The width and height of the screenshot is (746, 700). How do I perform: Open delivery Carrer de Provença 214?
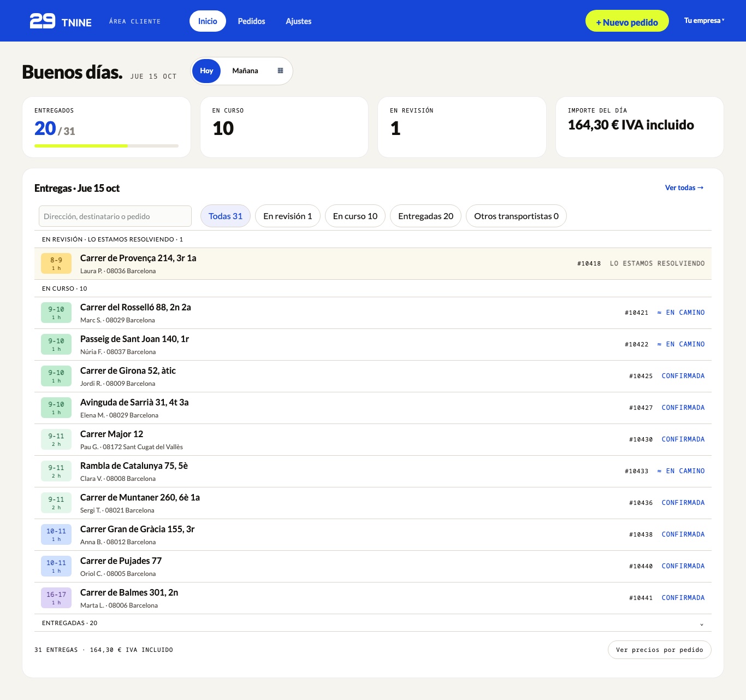(373, 263)
